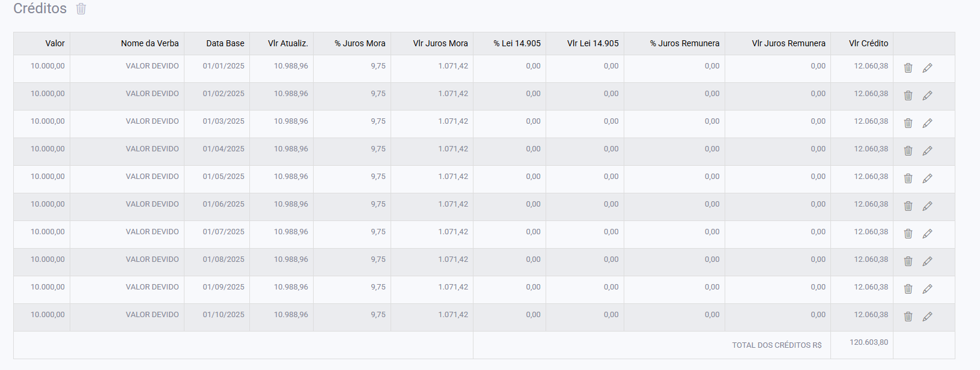The height and width of the screenshot is (370, 980).
Task: Edit the credit row dated 01/01/2025
Action: tap(927, 68)
